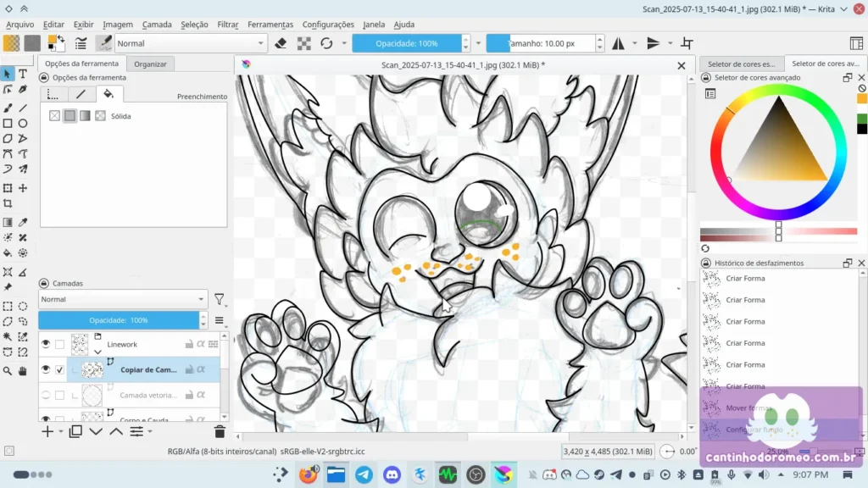Select the Reference Images pin tool

(x=8, y=287)
